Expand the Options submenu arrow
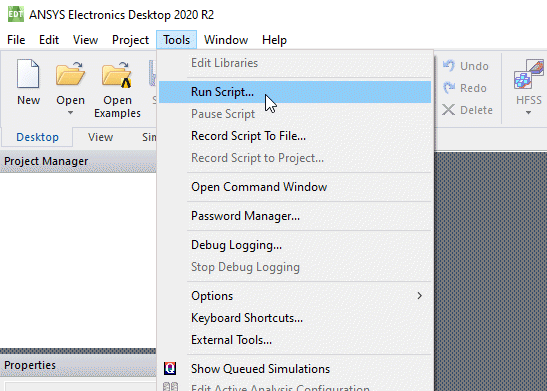The height and width of the screenshot is (391, 547). [419, 296]
